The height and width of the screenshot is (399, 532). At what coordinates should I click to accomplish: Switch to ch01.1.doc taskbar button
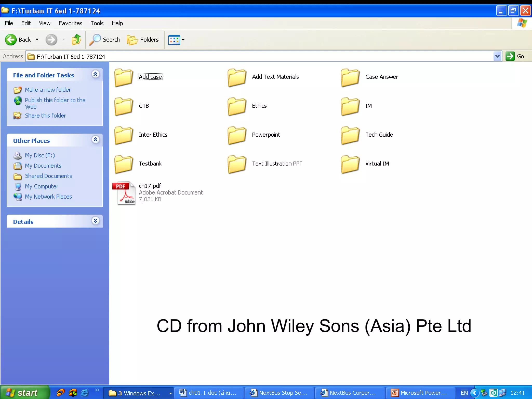coord(209,393)
